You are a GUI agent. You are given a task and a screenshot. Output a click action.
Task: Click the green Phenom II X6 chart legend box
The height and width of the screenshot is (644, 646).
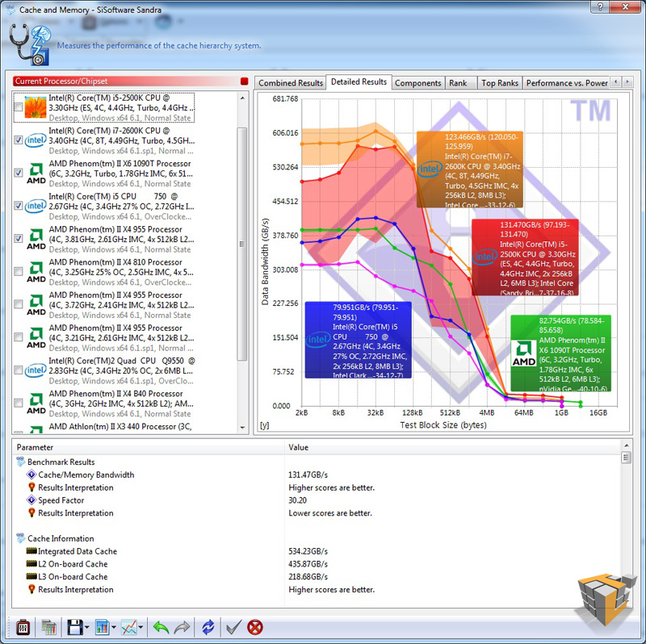pos(560,353)
